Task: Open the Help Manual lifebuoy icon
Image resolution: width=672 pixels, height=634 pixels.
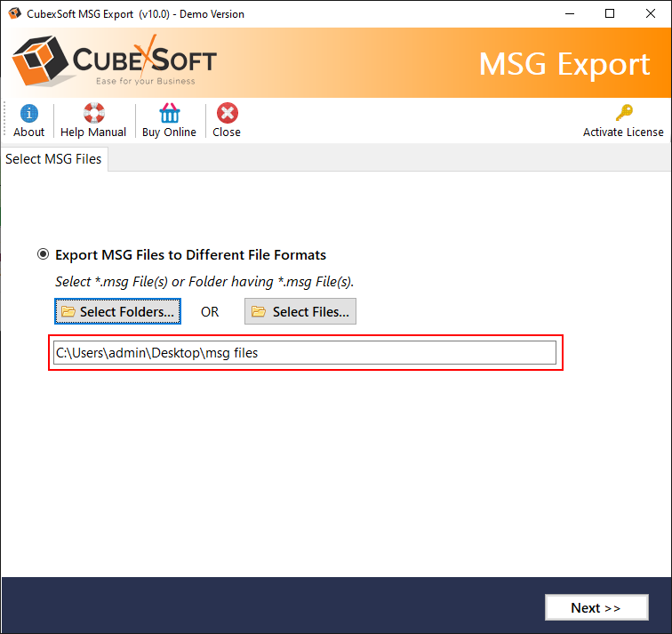Action: click(x=93, y=114)
